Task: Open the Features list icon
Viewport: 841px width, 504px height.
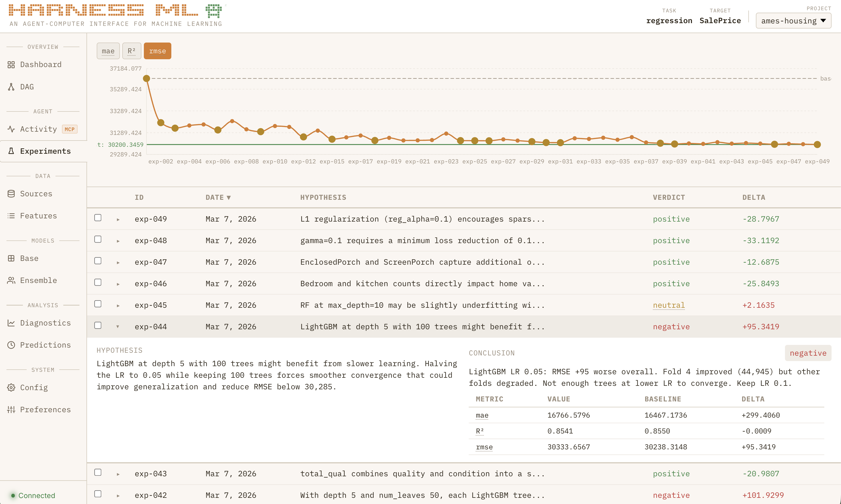Action: tap(11, 216)
